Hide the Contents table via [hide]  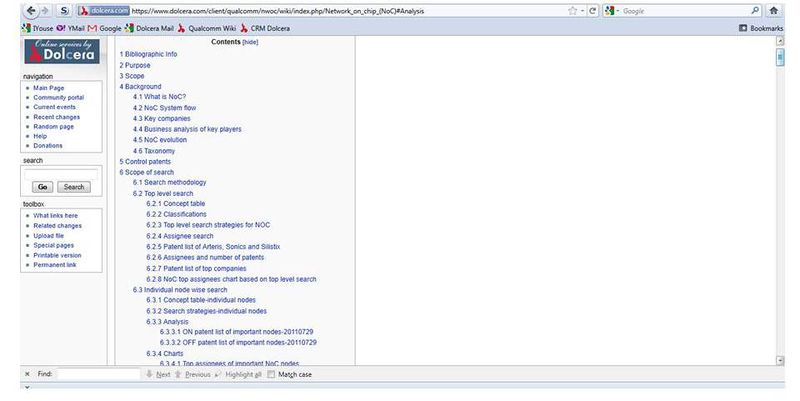(250, 42)
